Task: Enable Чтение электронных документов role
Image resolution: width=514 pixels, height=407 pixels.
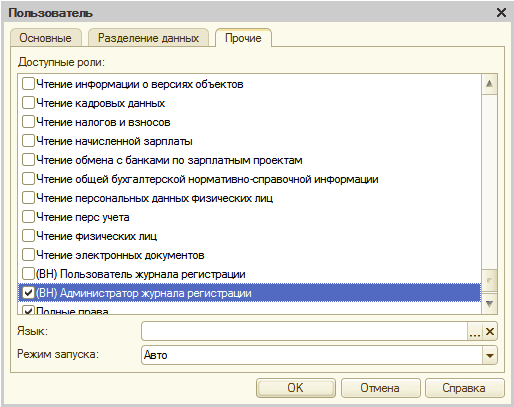Action: [28, 255]
